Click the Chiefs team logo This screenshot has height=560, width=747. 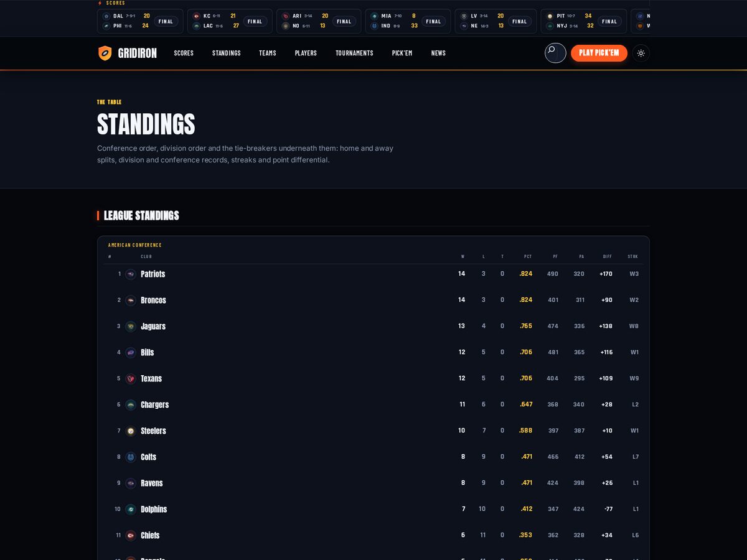[131, 535]
